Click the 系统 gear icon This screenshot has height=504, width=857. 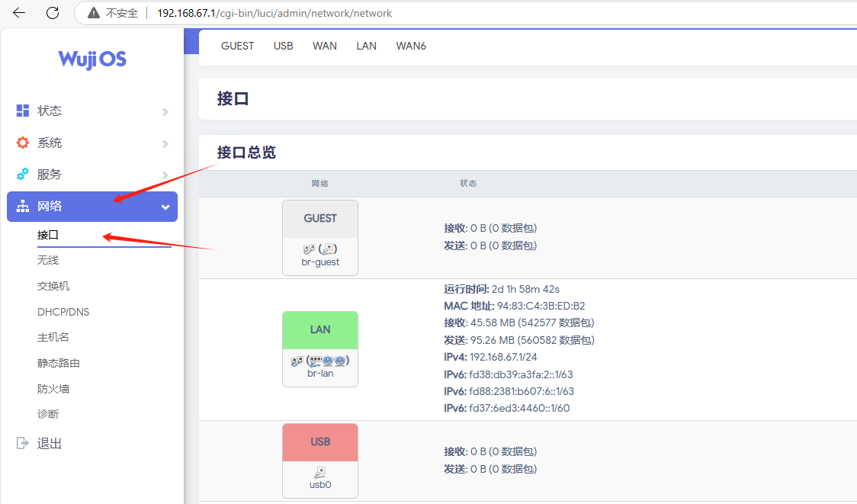tap(23, 143)
